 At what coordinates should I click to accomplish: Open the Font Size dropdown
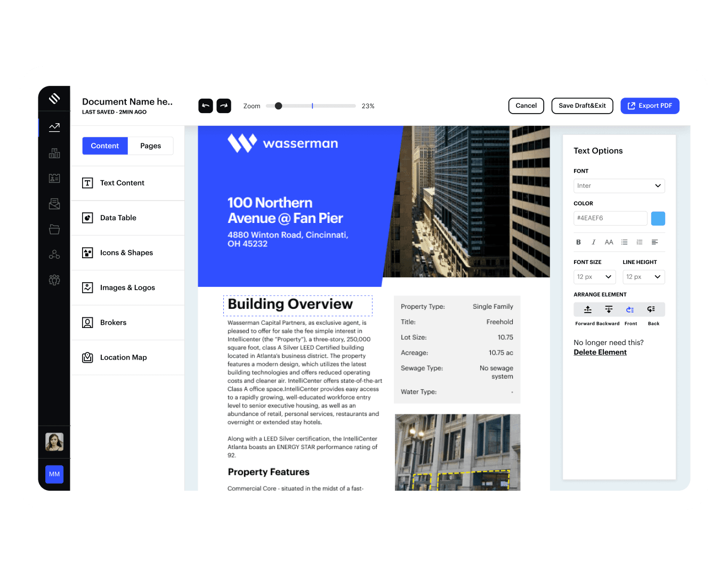coord(595,277)
